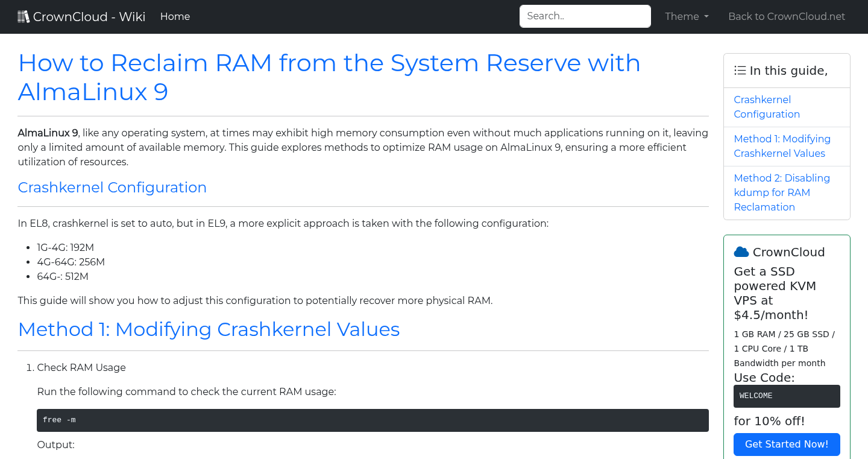Image resolution: width=868 pixels, height=459 pixels.
Task: Click the page title heading link
Action: click(329, 77)
